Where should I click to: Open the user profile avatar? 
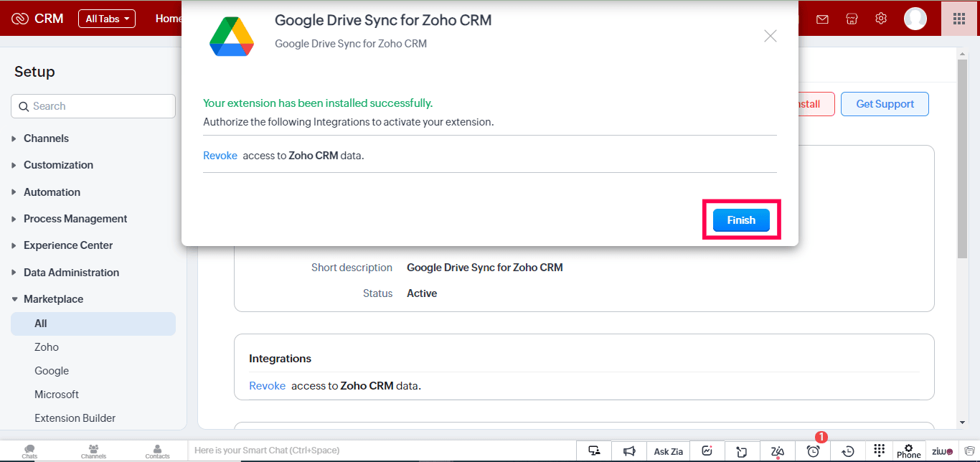tap(915, 19)
